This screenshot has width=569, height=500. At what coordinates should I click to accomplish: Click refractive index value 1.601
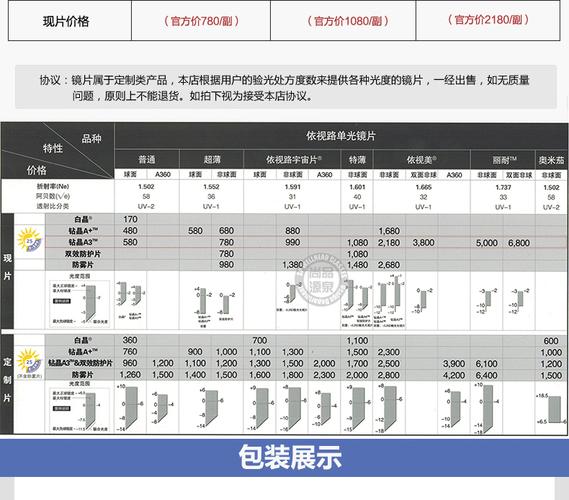tap(357, 187)
